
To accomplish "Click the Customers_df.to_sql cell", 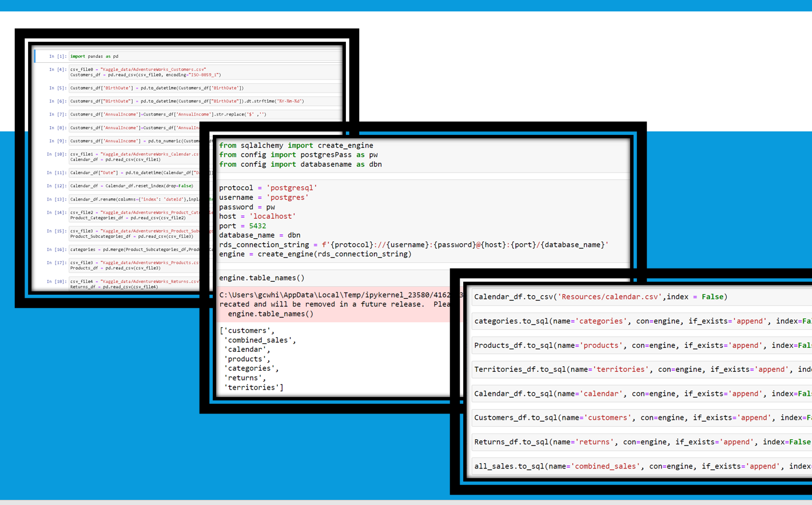I will coord(641,418).
